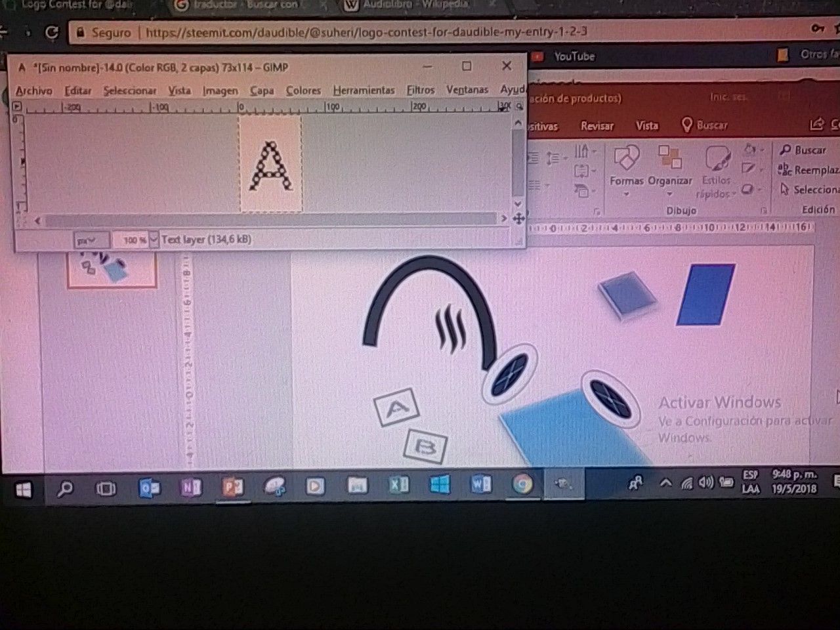
Task: Open the Formas shapes gallery
Action: pos(627,169)
